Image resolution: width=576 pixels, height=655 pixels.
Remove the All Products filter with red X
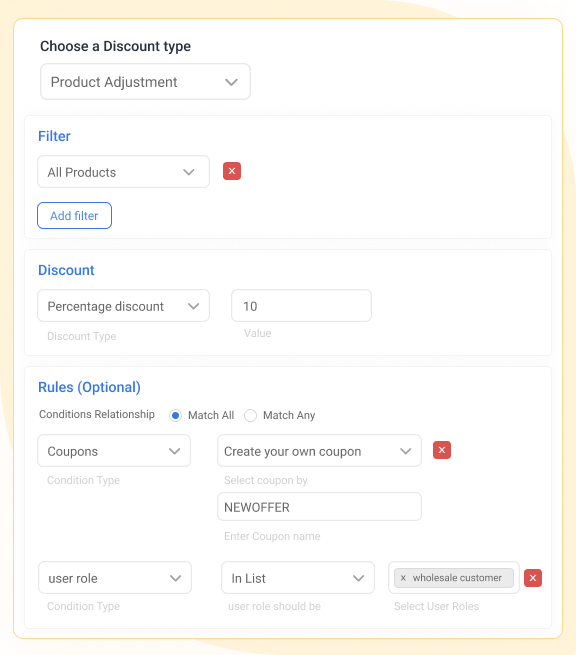click(x=232, y=171)
